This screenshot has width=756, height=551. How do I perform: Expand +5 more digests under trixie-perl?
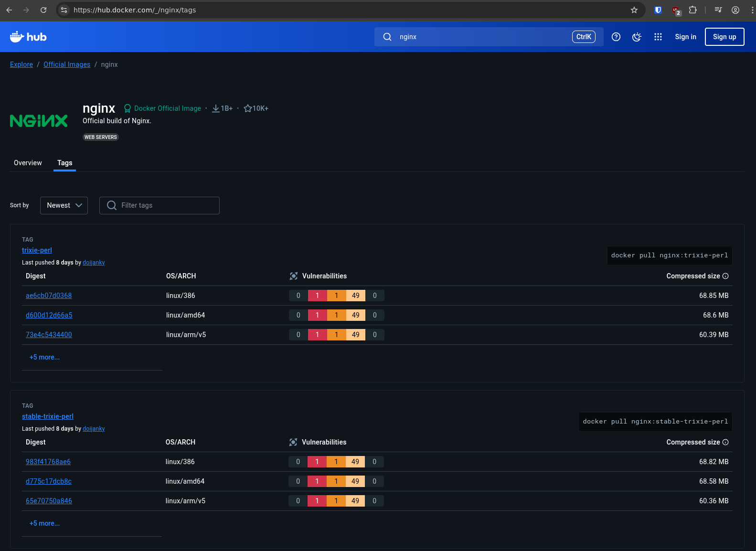tap(44, 357)
